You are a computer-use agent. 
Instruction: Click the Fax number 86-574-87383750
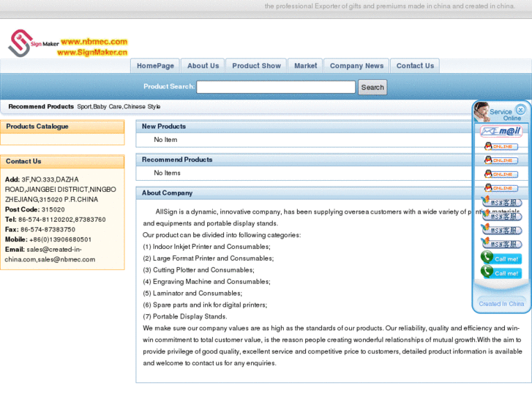(48, 230)
